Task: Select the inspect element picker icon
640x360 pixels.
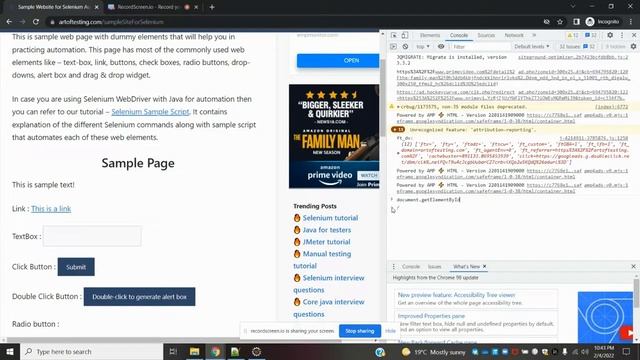Action: [x=394, y=36]
